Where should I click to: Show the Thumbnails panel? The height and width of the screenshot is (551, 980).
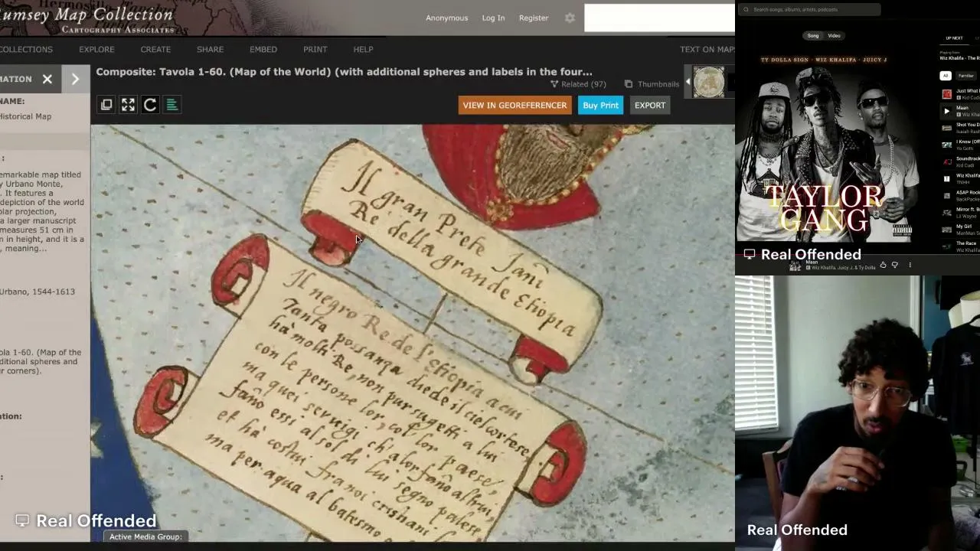pos(652,84)
